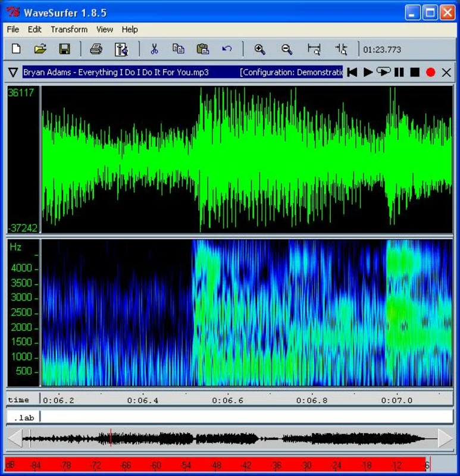460x476 pixels.
Task: Open preferences tool icon
Action: (121, 49)
